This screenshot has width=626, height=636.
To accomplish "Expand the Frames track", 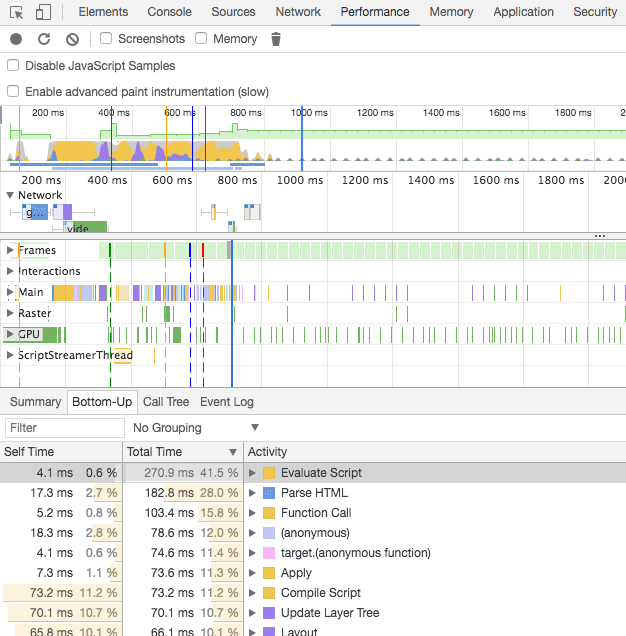I will click(10, 250).
